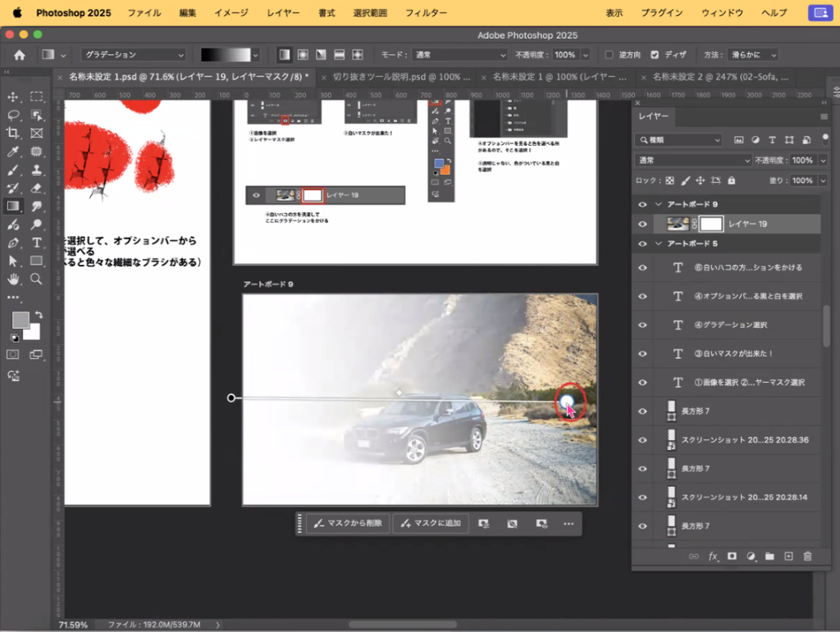Click the trash icon to delete layer
The image size is (840, 632).
807,557
